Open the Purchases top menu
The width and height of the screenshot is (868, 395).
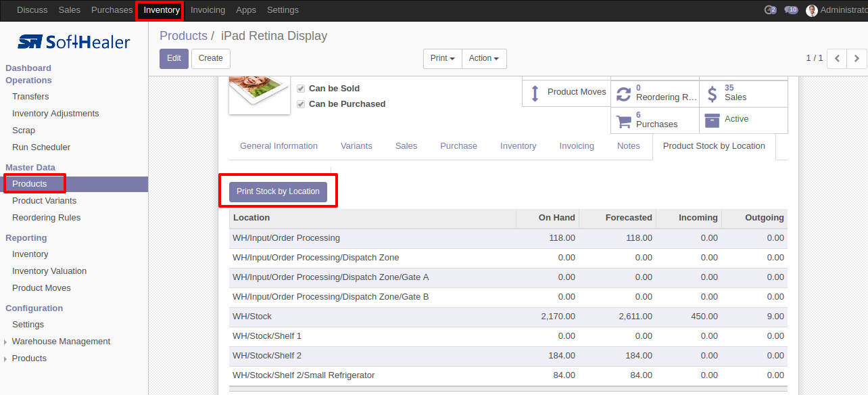tap(112, 10)
